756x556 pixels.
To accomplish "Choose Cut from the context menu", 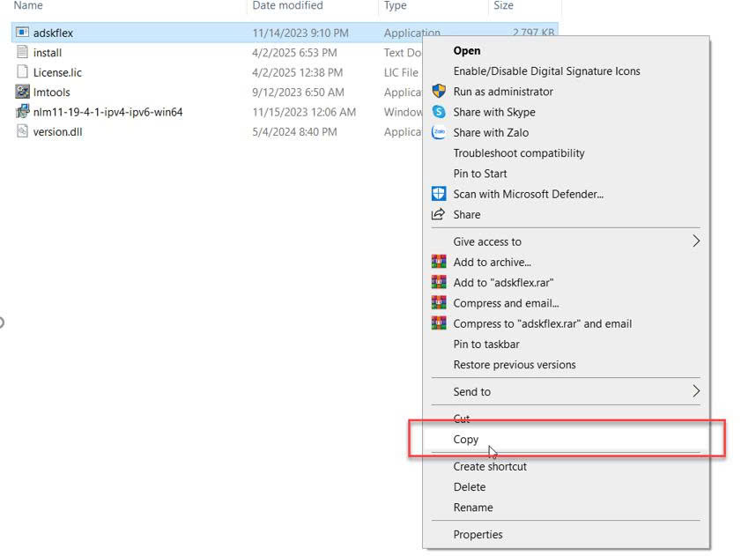I will pyautogui.click(x=462, y=419).
